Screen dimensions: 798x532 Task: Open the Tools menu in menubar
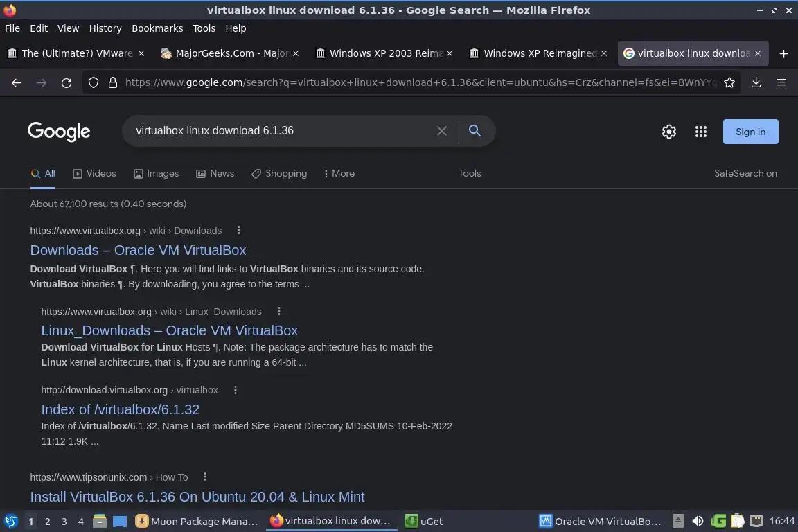coord(204,28)
